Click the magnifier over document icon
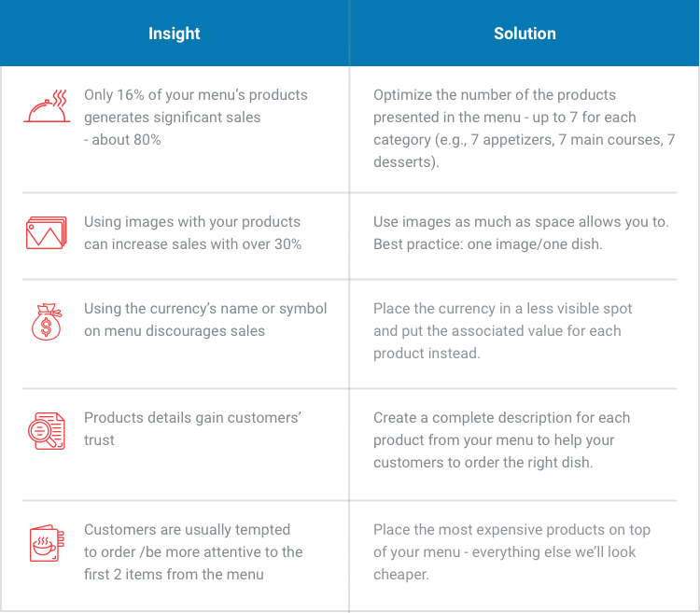Screen dimensions: 700x613 coord(47,431)
